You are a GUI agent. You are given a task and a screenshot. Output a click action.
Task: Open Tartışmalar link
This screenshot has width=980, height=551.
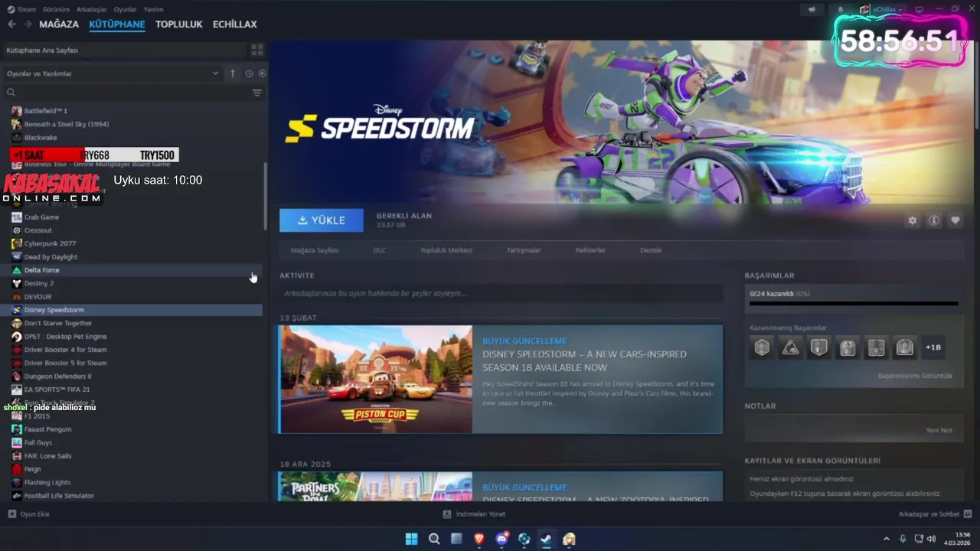524,250
